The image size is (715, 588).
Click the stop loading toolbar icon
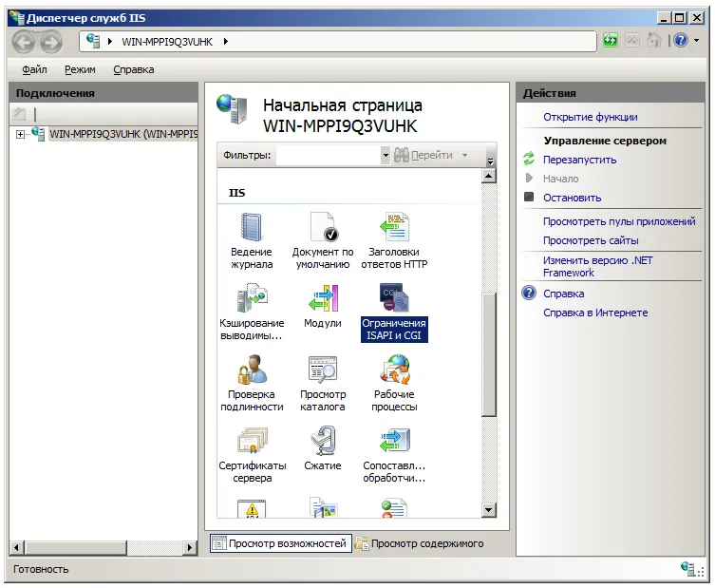click(x=632, y=41)
